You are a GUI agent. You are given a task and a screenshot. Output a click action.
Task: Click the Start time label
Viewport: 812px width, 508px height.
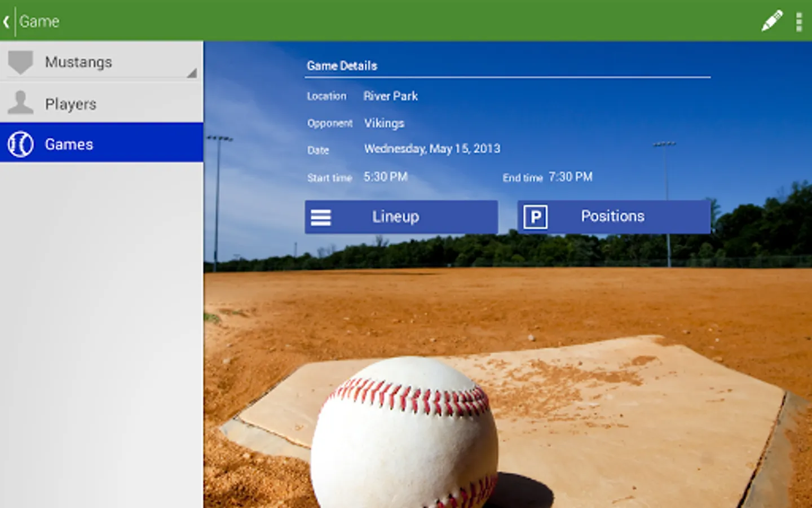tap(329, 178)
